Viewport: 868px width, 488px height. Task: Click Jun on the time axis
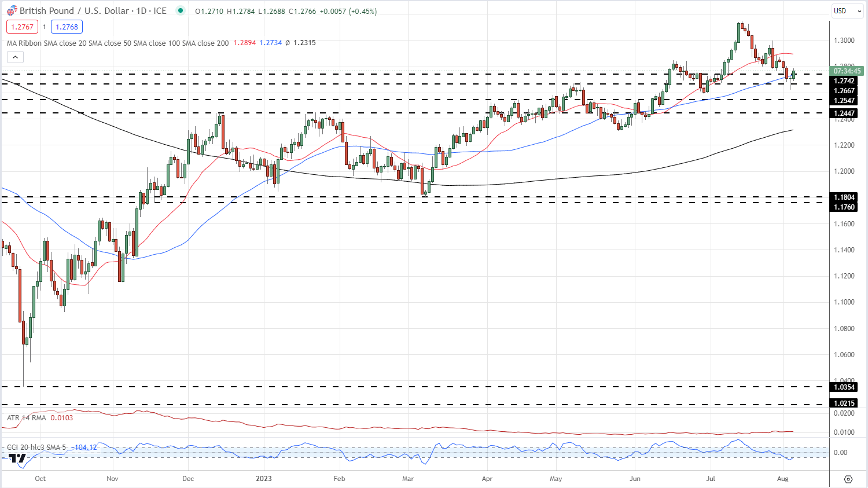pos(635,479)
